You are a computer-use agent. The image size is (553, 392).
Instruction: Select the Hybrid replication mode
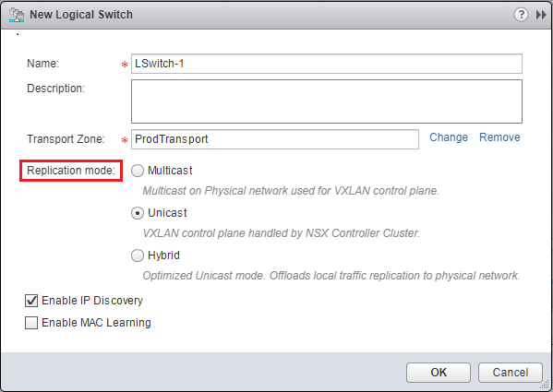[138, 255]
